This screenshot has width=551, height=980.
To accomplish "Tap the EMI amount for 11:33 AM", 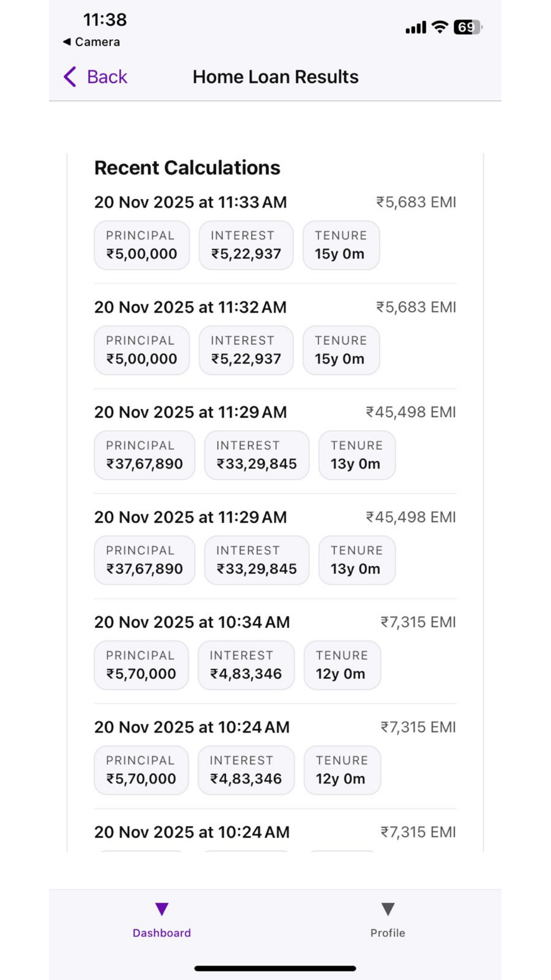I will (x=416, y=202).
